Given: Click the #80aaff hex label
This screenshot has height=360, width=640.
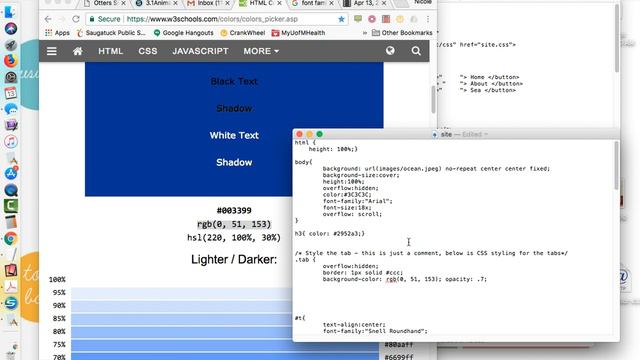Looking at the screenshot, I should pyautogui.click(x=399, y=345).
